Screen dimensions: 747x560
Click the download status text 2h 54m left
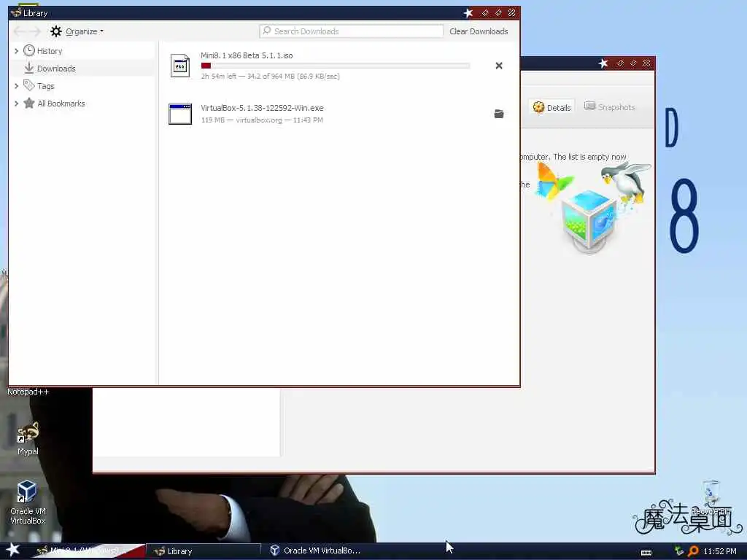coord(270,76)
